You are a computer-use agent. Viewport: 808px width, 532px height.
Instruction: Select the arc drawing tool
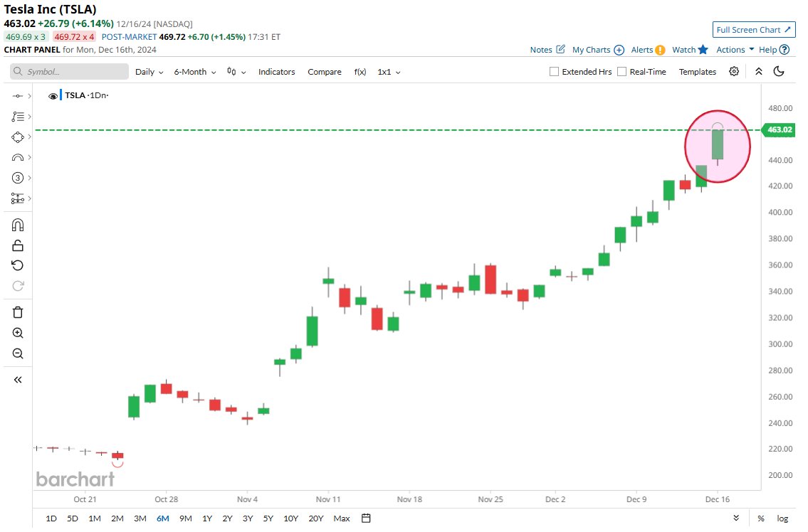coord(18,158)
